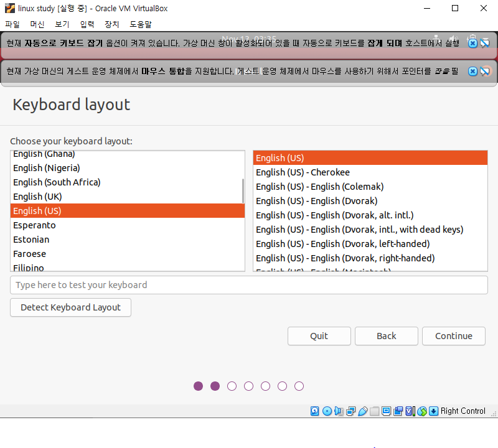Image resolution: width=498 pixels, height=448 pixels.
Task: Suppress future keyboard capture notification messages
Action: point(485,43)
